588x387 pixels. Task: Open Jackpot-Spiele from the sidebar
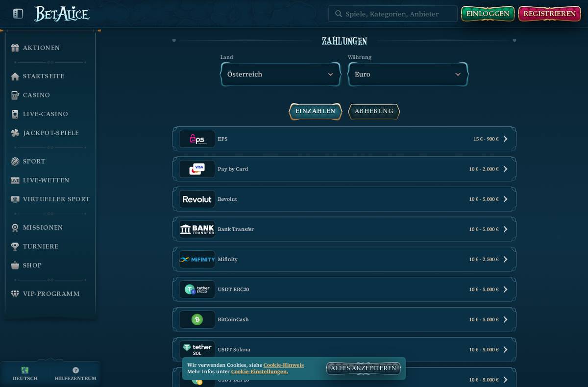pos(51,133)
